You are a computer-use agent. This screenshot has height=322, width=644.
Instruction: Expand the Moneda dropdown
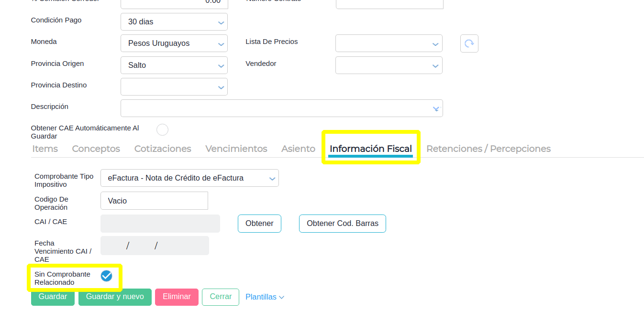point(174,43)
